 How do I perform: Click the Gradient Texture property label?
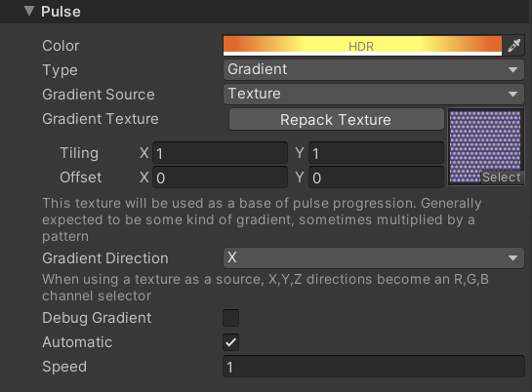[101, 119]
